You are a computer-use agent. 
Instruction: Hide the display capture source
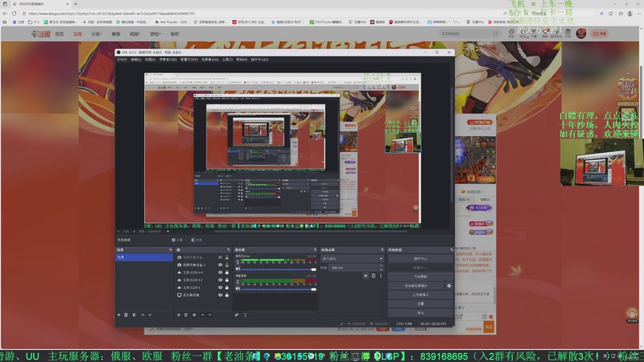220,295
